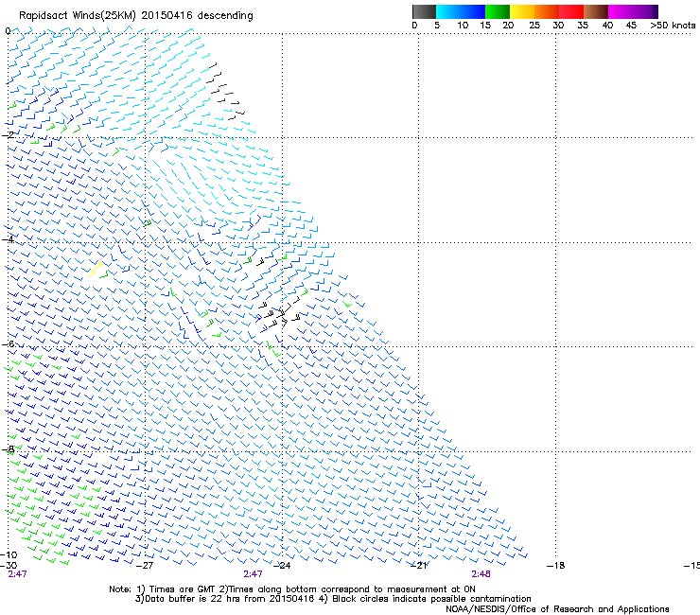Pick the green 15-20 knots legend segment

tap(498, 11)
